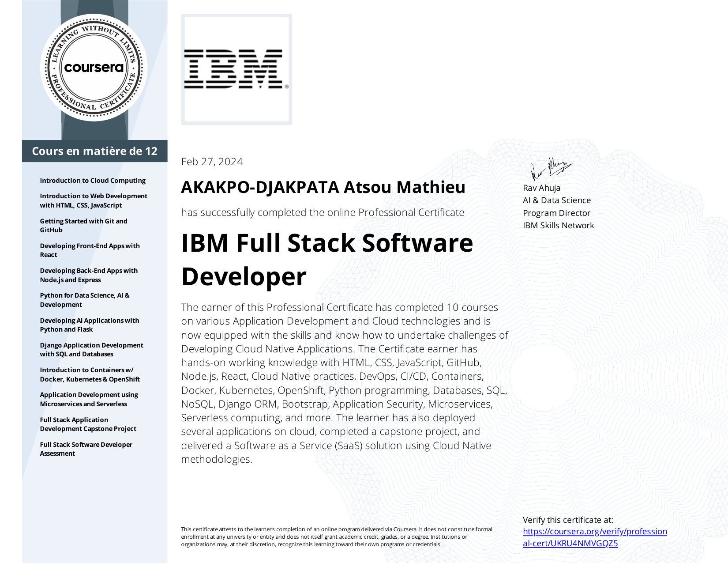Click 'IBM Skills Network' text
The width and height of the screenshot is (728, 563).
[559, 225]
